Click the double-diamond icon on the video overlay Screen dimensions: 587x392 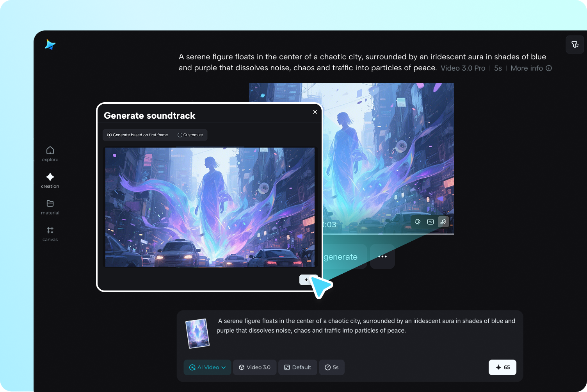pos(417,221)
